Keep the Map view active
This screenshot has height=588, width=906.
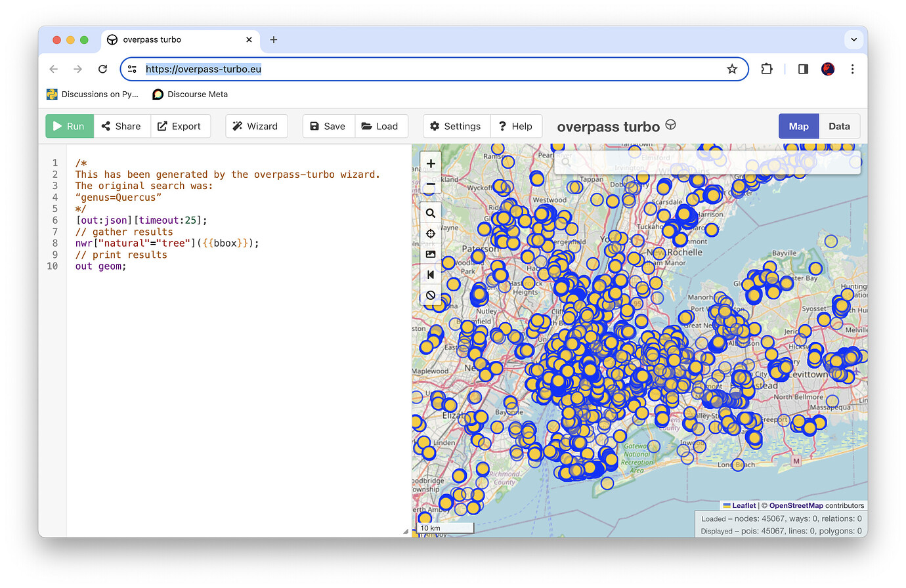click(798, 126)
